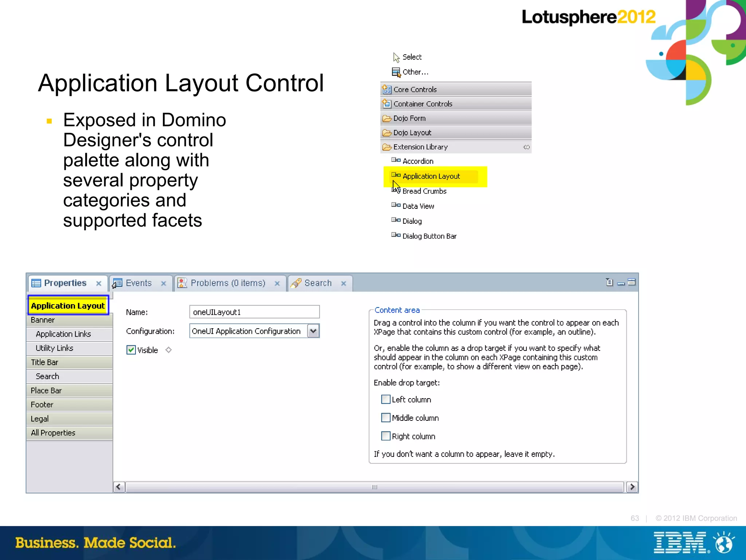Viewport: 746px width, 560px height.
Task: Expand the Dojo Form drawer
Action: pyautogui.click(x=456, y=118)
